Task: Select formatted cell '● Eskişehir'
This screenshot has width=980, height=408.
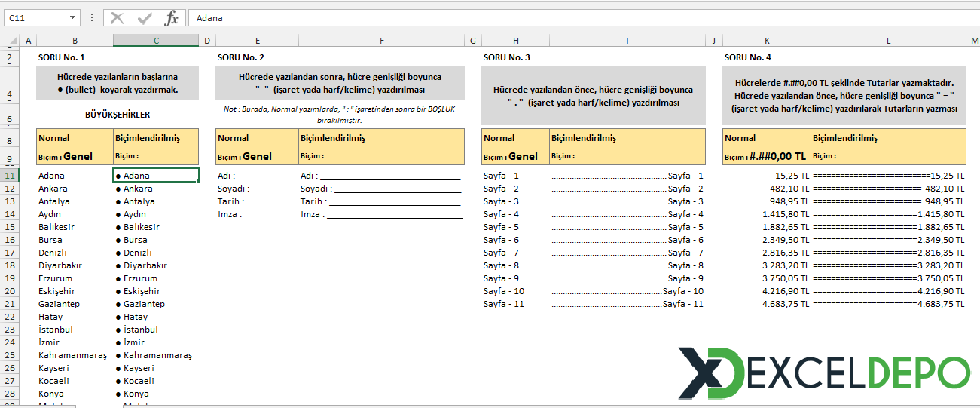Action: click(156, 291)
